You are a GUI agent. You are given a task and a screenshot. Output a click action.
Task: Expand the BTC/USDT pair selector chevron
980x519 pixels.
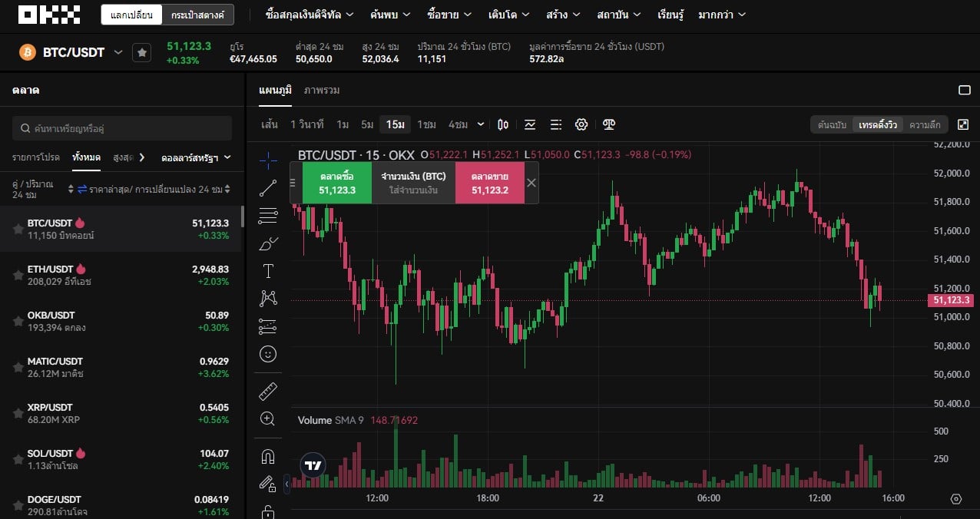(x=118, y=52)
